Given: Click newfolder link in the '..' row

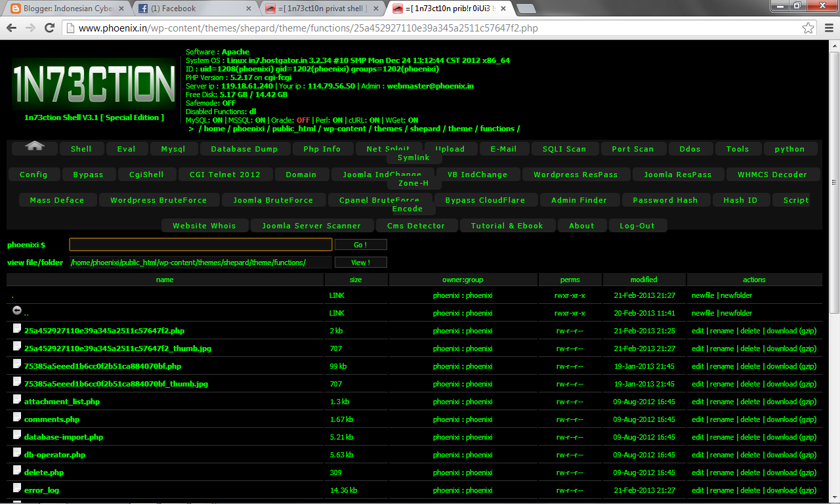Looking at the screenshot, I should tap(736, 313).
